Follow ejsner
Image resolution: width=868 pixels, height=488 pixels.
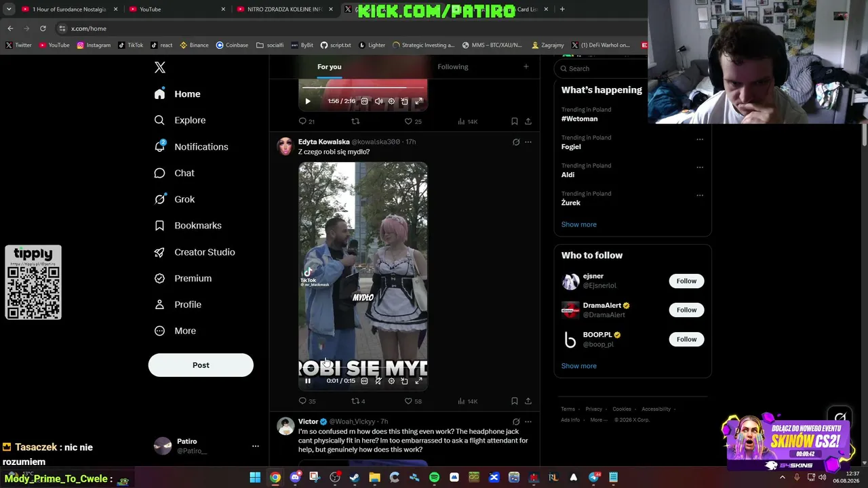click(x=686, y=281)
